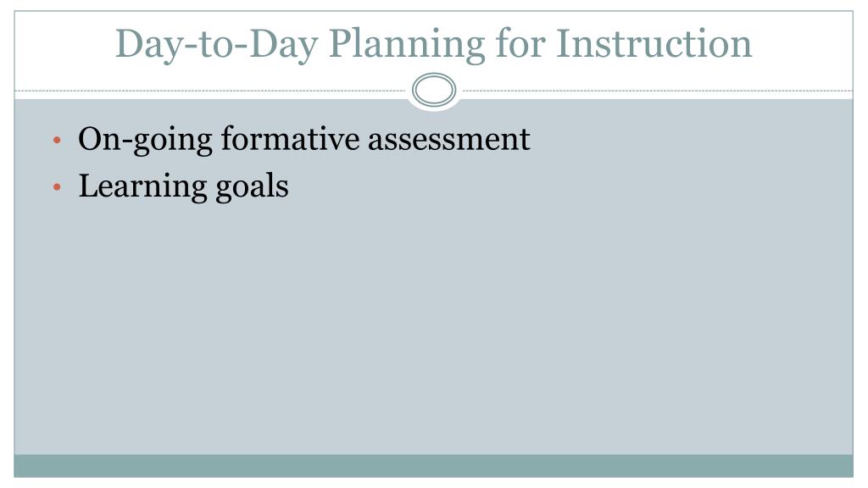Select the Learning goals bullet text
The image size is (868, 488).
click(x=183, y=186)
